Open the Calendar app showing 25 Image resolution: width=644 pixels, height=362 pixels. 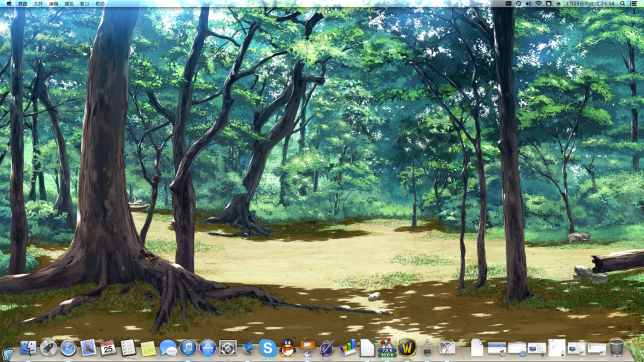click(108, 348)
